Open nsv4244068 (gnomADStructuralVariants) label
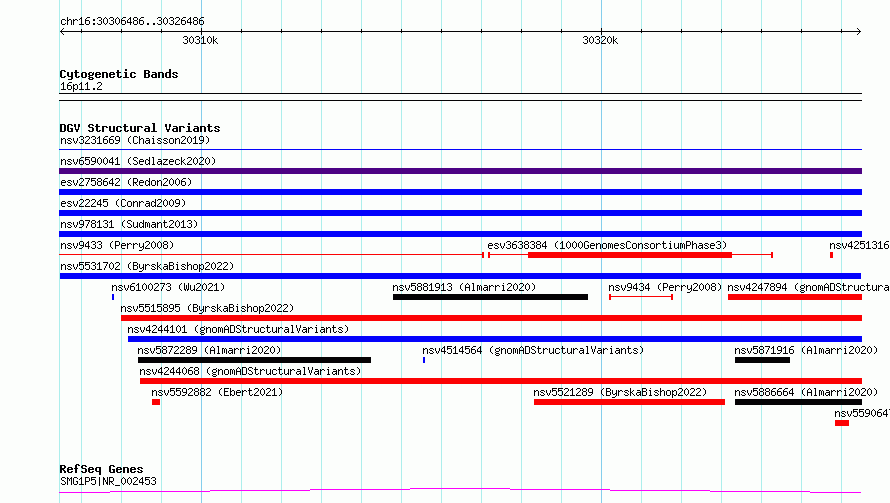 (250, 371)
